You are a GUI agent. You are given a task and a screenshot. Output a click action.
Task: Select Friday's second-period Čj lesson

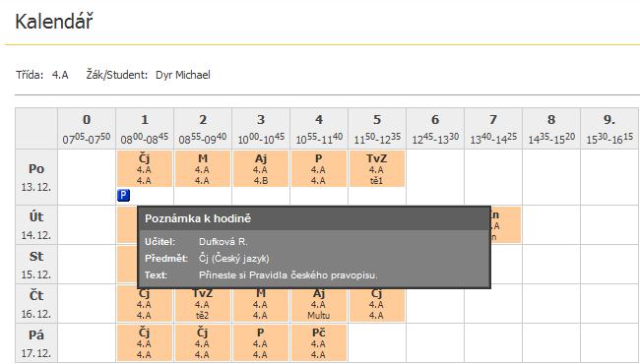tap(203, 342)
